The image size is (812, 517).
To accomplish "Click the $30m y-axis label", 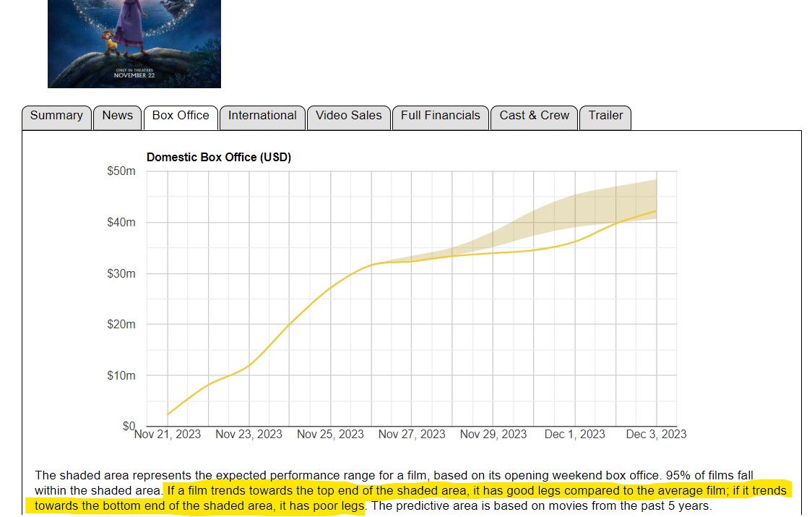I will 121,274.
